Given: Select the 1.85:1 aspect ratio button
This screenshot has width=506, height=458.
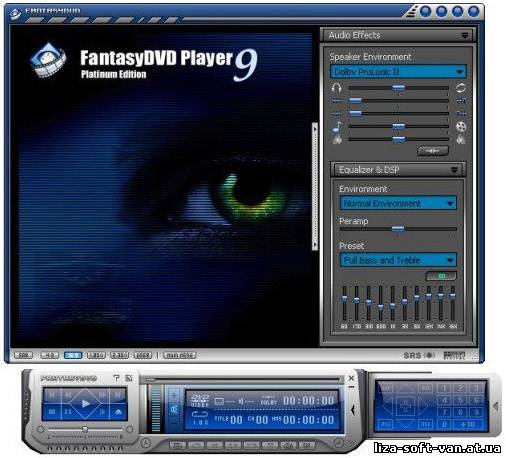Looking at the screenshot, I should pos(96,355).
